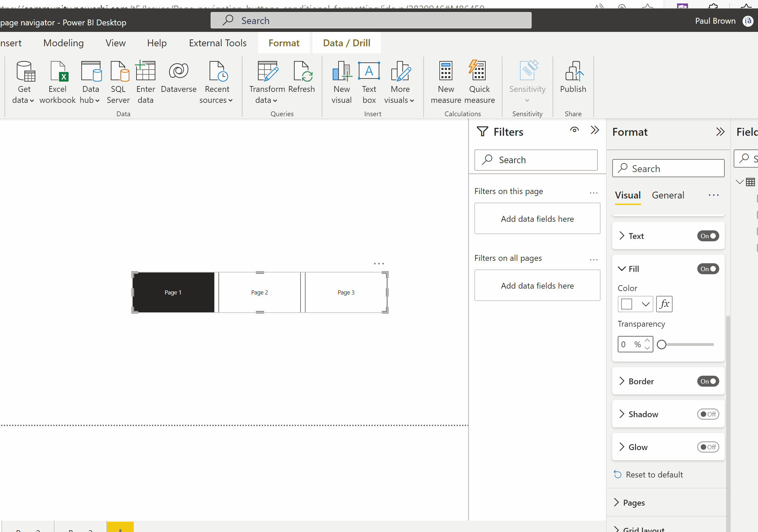The image size is (758, 532).
Task: Select the Enter data icon
Action: 145,82
